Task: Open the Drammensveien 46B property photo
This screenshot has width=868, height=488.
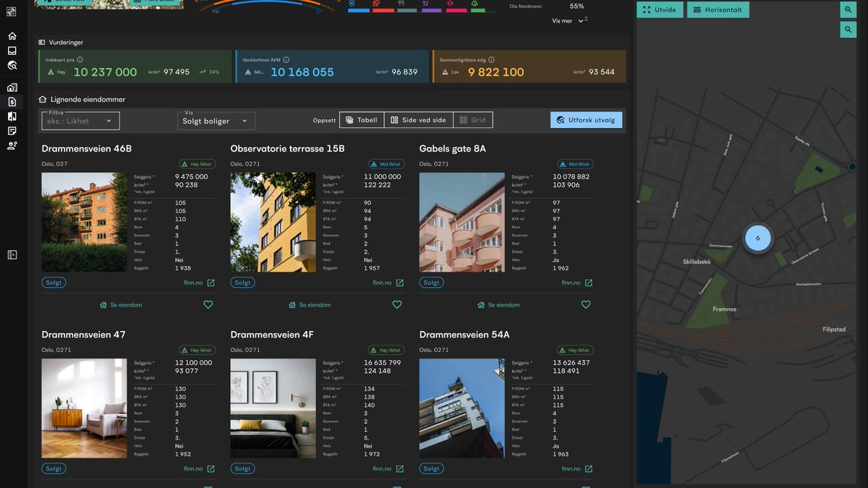Action: (x=84, y=222)
